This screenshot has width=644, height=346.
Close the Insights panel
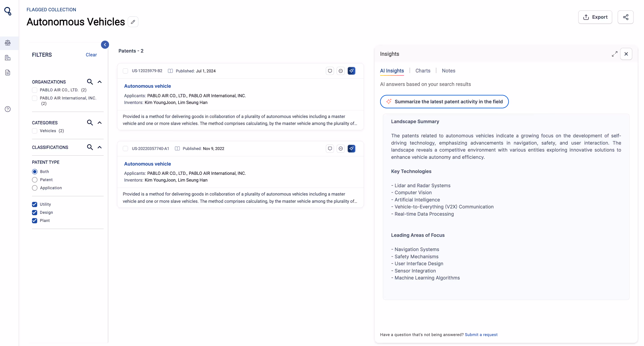[x=626, y=54]
